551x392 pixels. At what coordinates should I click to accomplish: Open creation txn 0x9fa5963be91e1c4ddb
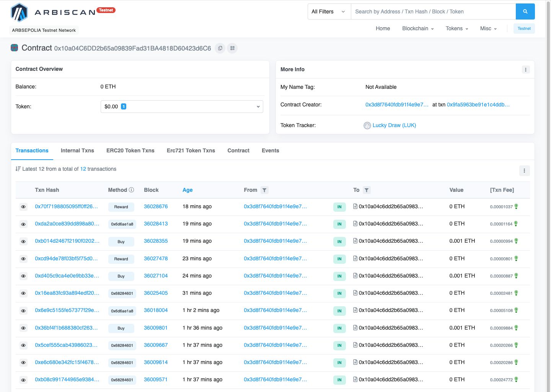(x=478, y=105)
